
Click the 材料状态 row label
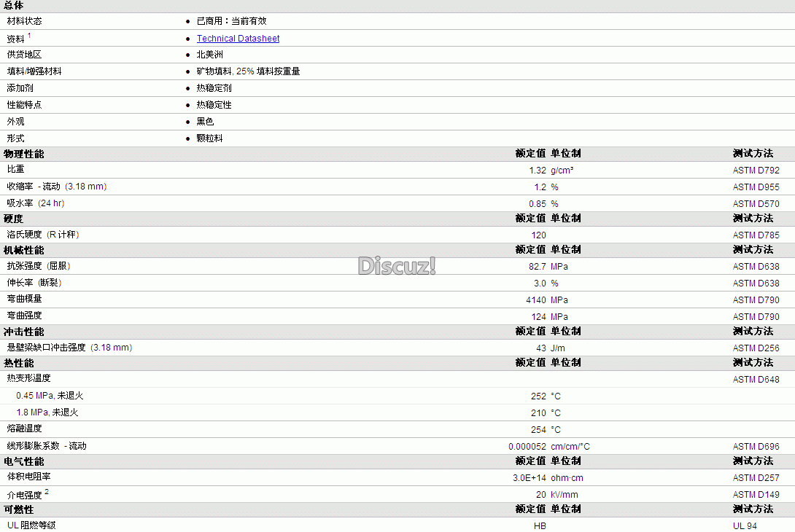click(x=24, y=21)
